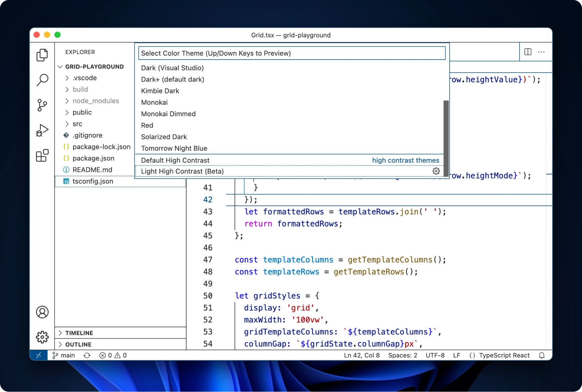This screenshot has height=392, width=582.
Task: Expand the TIMELINE section
Action: [x=60, y=333]
